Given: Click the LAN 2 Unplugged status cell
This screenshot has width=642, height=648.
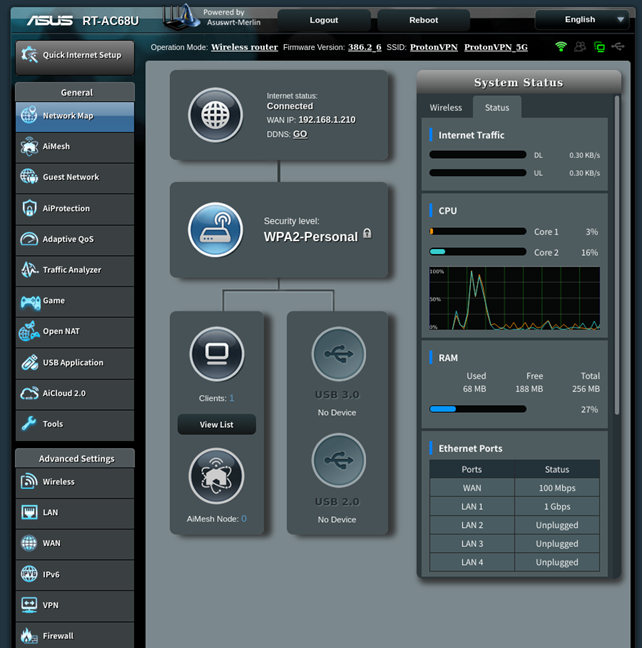Looking at the screenshot, I should coord(557,525).
